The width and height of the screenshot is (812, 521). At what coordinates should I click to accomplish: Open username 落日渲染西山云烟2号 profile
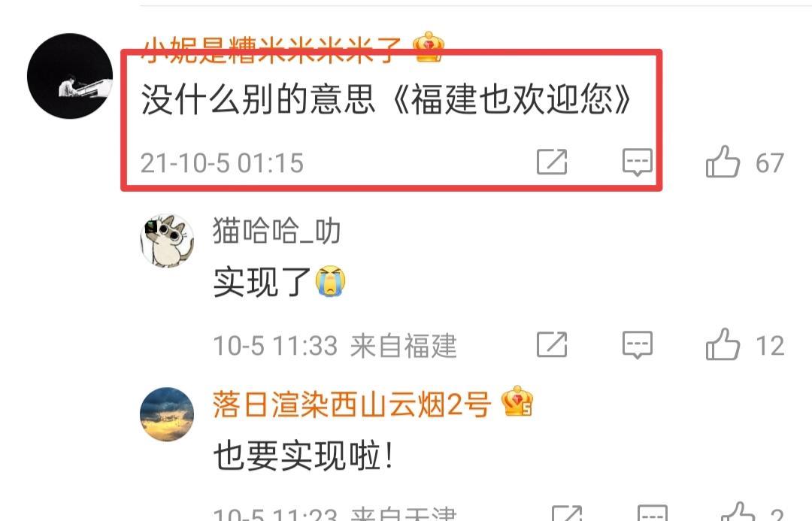point(352,404)
